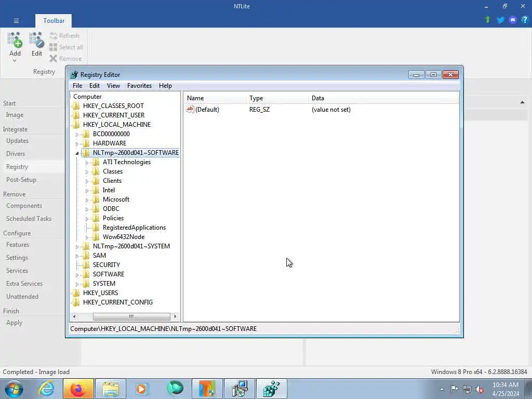
Task: Click the Type column header
Action: pyautogui.click(x=277, y=98)
